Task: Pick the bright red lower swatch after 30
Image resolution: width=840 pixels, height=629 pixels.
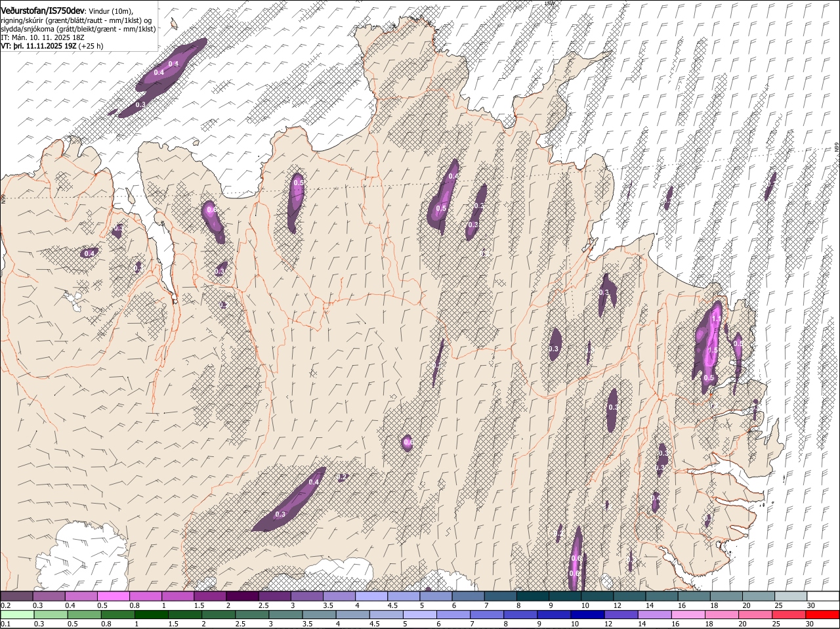Action: pos(823,615)
